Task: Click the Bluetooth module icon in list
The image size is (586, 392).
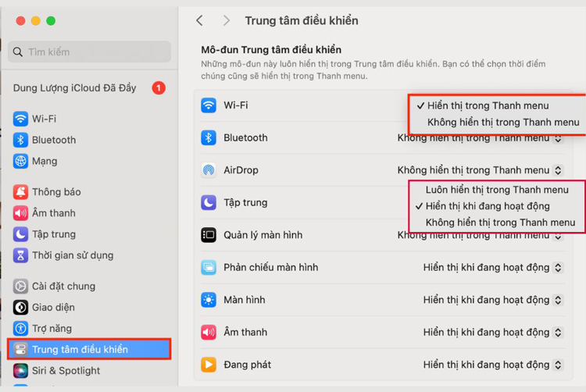Action: pos(209,137)
